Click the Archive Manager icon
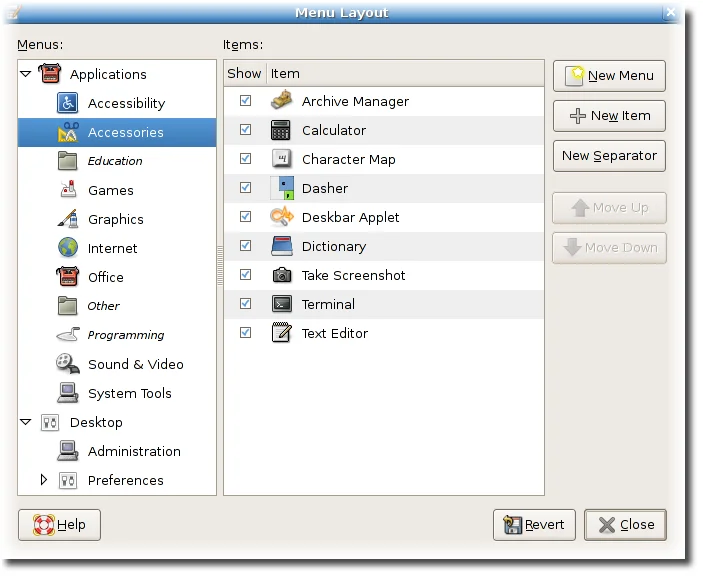 tap(282, 100)
